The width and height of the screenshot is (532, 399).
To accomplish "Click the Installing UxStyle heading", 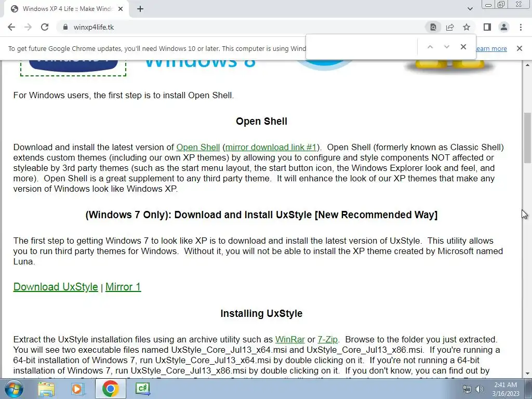I will coord(261,313).
